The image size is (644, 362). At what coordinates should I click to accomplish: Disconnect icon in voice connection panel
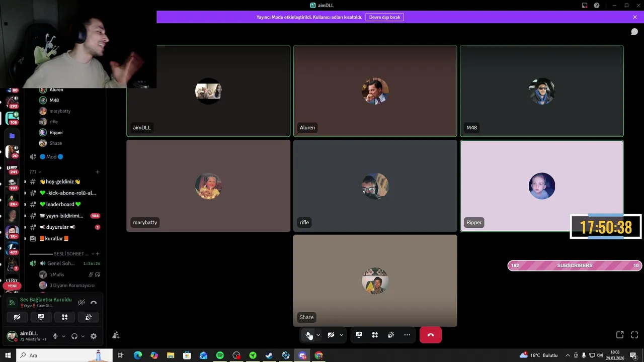[x=94, y=302]
